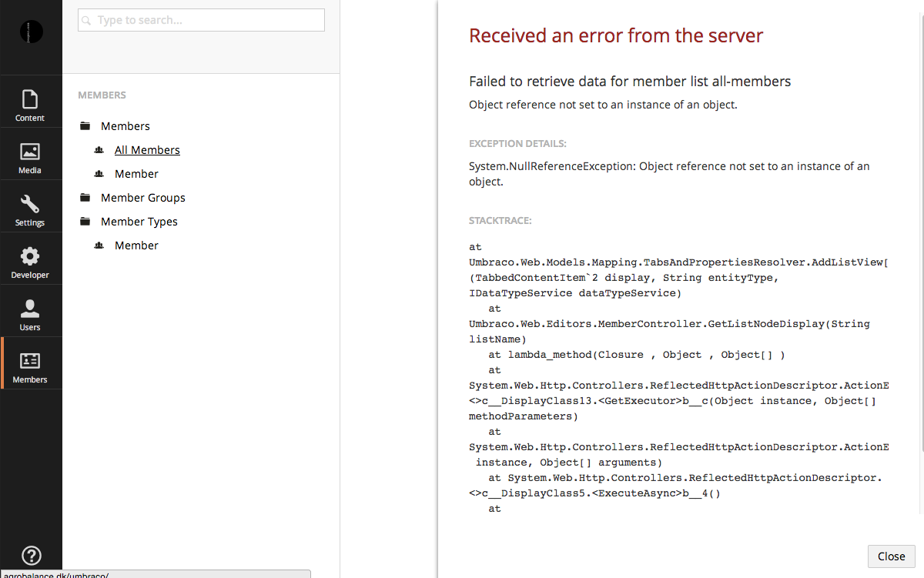Click the 'STACKTRACE:' label
This screenshot has height=578, width=924.
499,221
